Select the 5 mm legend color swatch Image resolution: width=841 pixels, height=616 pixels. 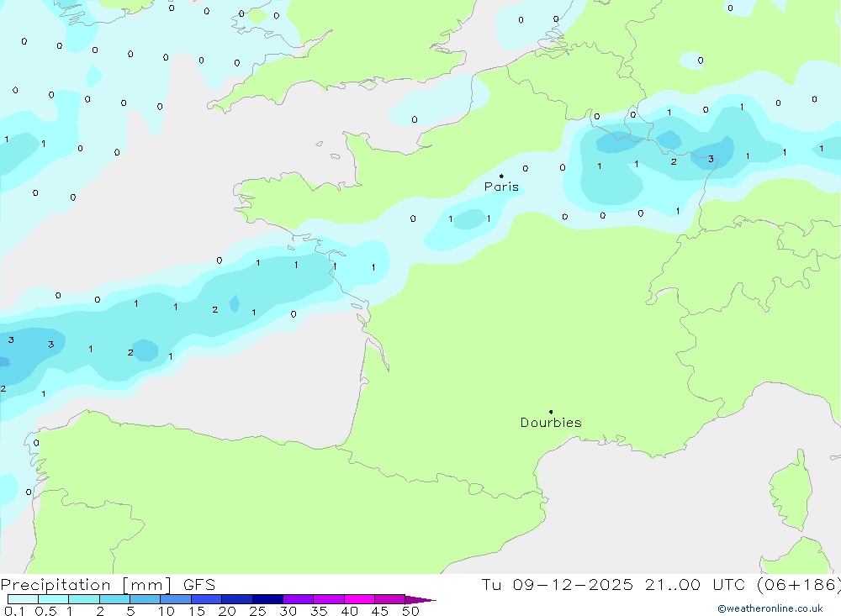pyautogui.click(x=145, y=599)
